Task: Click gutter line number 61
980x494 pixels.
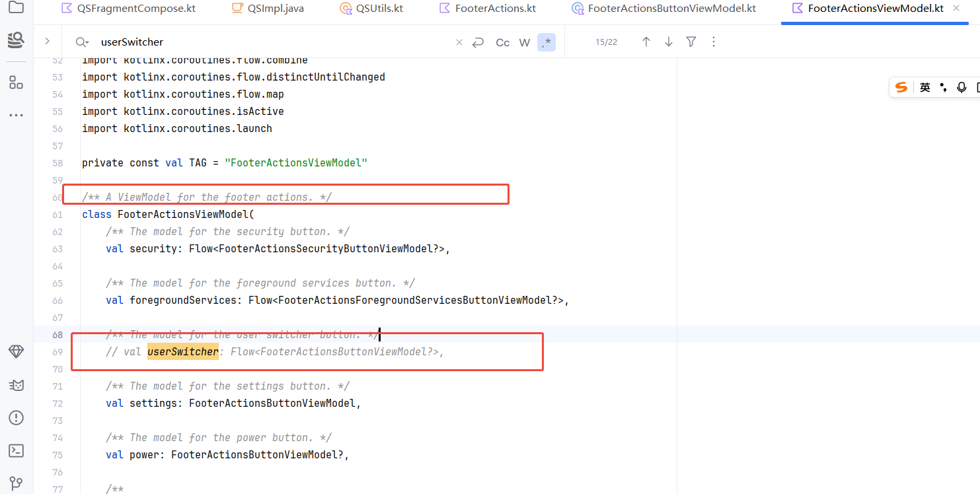Action: [x=57, y=215]
